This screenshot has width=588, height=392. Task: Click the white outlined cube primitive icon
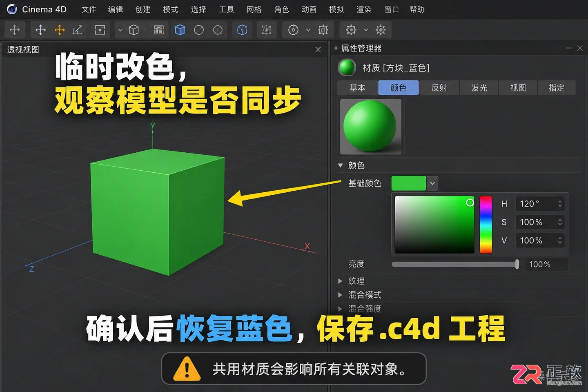point(134,30)
